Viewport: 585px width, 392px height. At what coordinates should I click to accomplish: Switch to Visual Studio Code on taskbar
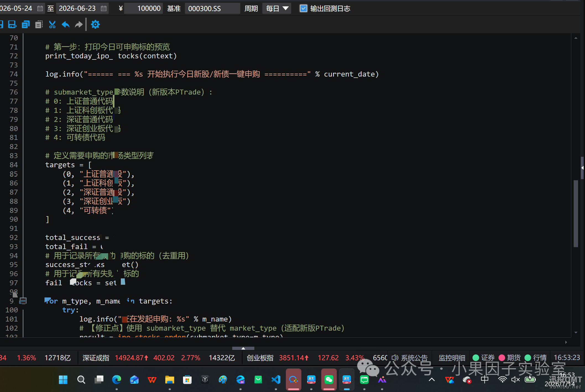click(x=276, y=380)
